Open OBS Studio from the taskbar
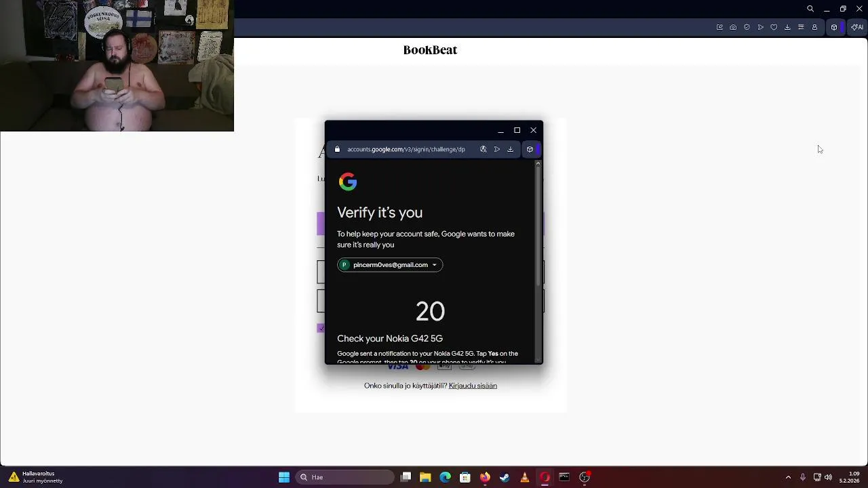Image resolution: width=868 pixels, height=488 pixels. pyautogui.click(x=585, y=477)
